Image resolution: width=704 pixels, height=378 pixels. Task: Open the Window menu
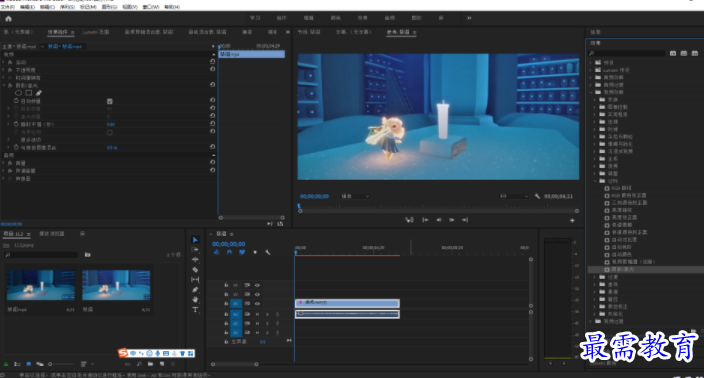(150, 7)
